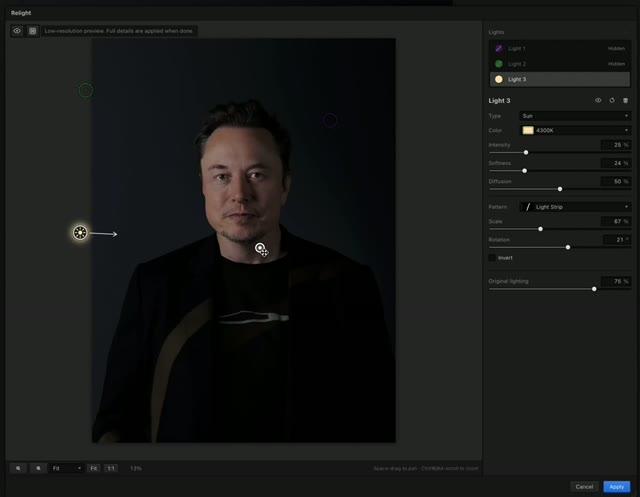The height and width of the screenshot is (497, 640).
Task: Click the Scale slider handle
Action: pos(540,229)
